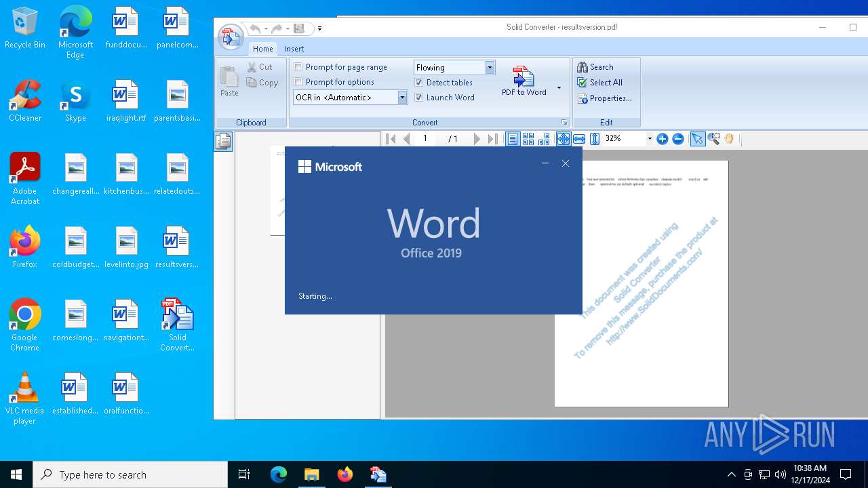Click the page thumbnail in sidebar
This screenshot has height=488, width=868.
[x=277, y=190]
